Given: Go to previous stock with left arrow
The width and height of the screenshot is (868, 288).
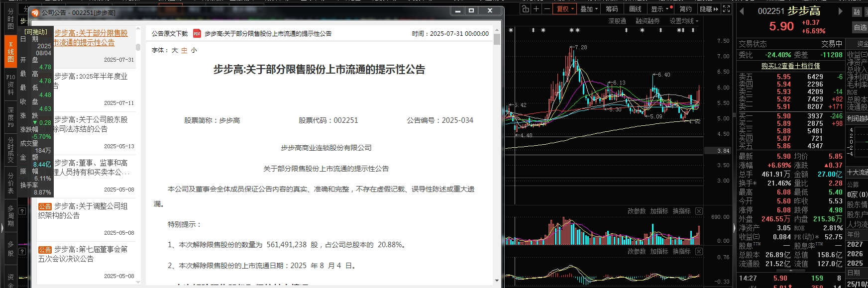Looking at the screenshot, I should [x=742, y=11].
